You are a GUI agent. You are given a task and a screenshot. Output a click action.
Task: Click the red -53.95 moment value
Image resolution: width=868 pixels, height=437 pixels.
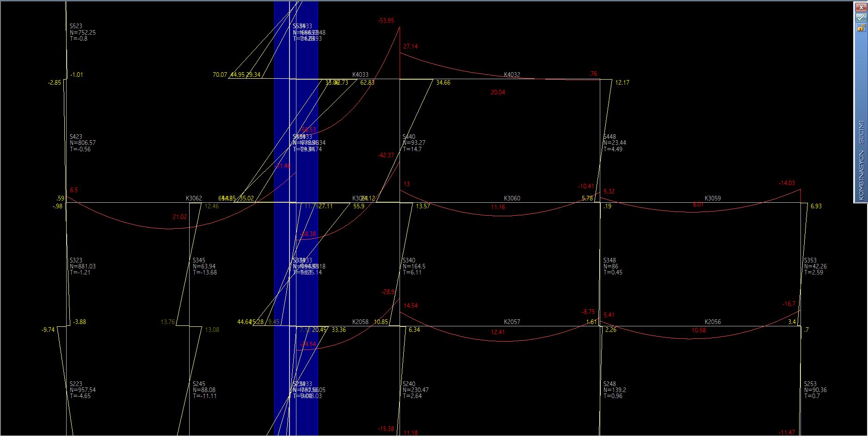386,20
